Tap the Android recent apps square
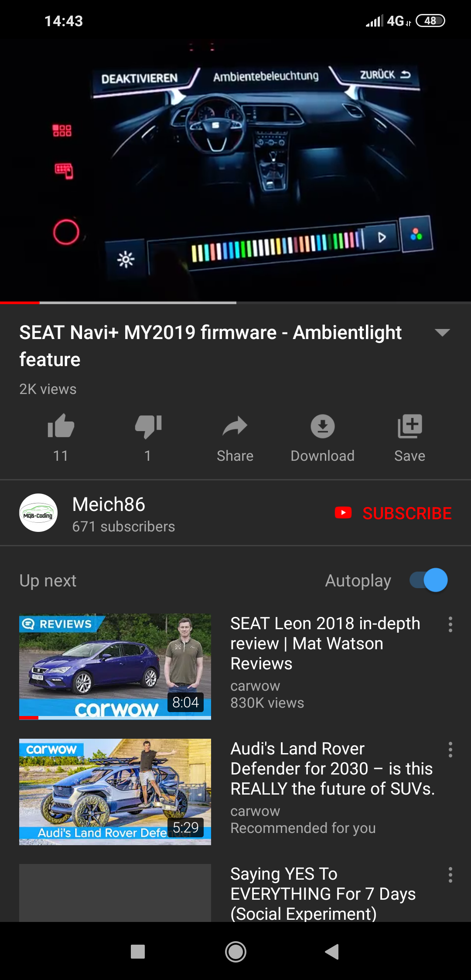The image size is (471, 980). (138, 952)
